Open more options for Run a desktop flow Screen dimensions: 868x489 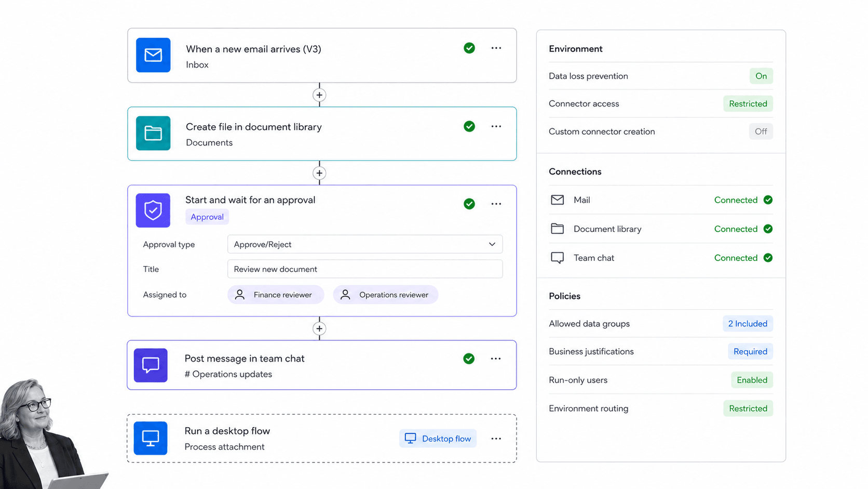point(496,439)
